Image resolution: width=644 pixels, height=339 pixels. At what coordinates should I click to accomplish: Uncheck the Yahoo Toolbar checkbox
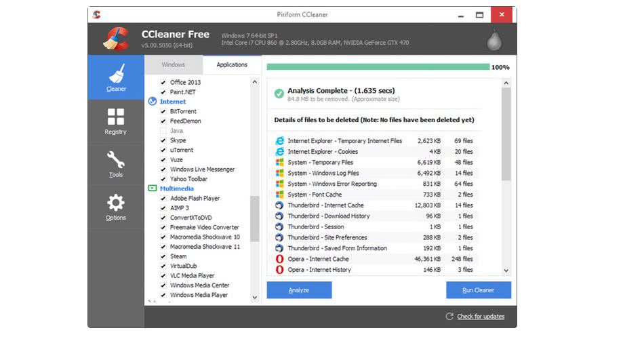163,179
